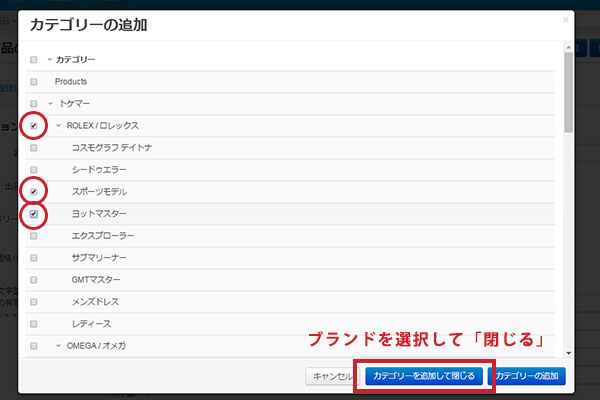Click the scrollbar up arrow
Screen dimensions: 600x400
pyautogui.click(x=568, y=47)
